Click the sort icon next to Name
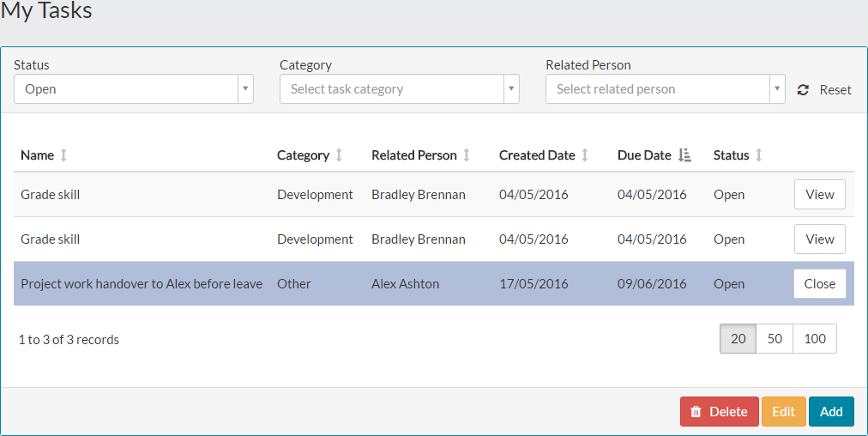 63,155
